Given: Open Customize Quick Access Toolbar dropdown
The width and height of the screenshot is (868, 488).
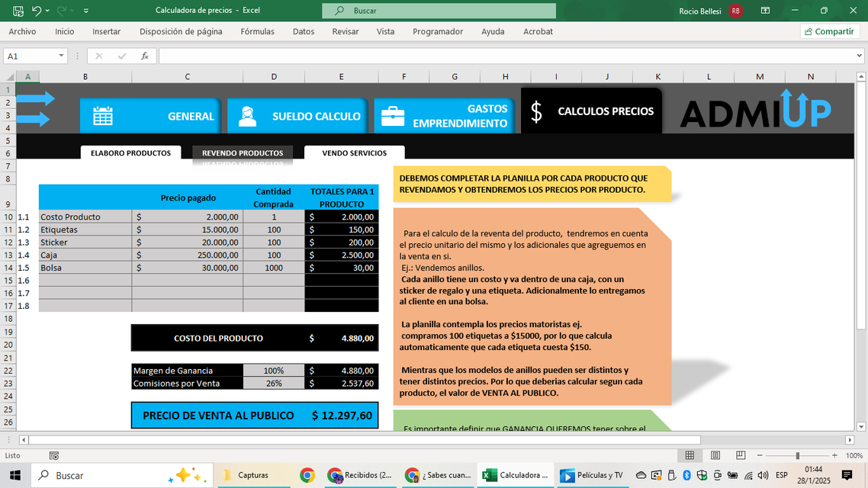Looking at the screenshot, I should [85, 11].
